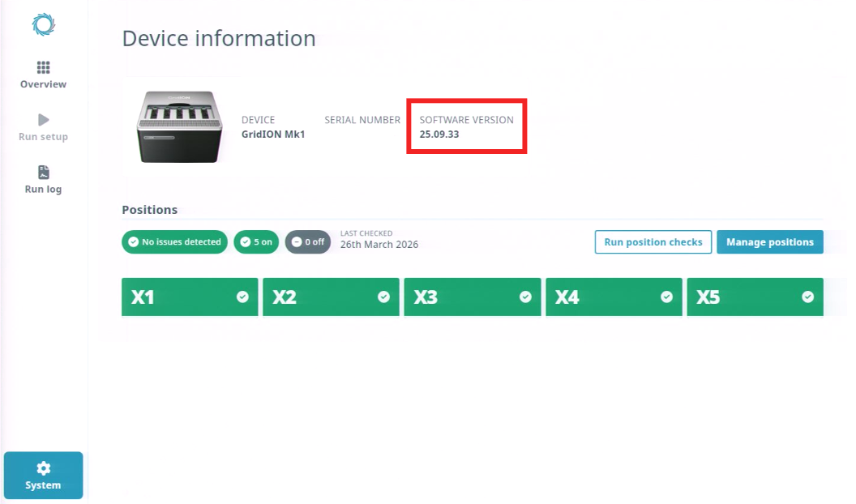The image size is (856, 504).
Task: Click the 0 off status badge
Action: point(308,242)
